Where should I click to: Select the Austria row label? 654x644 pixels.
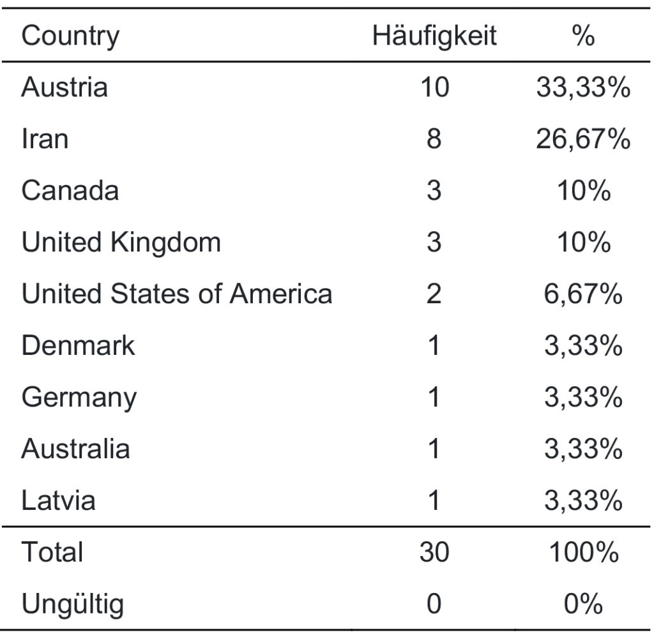pos(65,87)
